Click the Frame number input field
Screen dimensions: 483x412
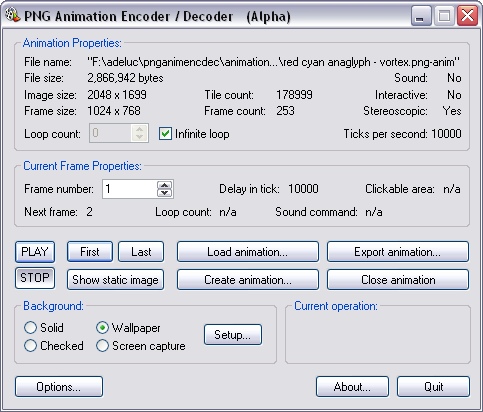[129, 189]
